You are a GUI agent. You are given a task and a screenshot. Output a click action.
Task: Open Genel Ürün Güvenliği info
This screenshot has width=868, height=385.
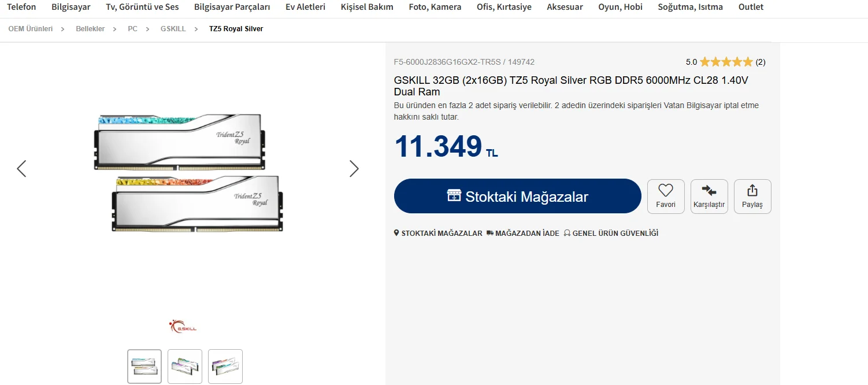pyautogui.click(x=611, y=234)
